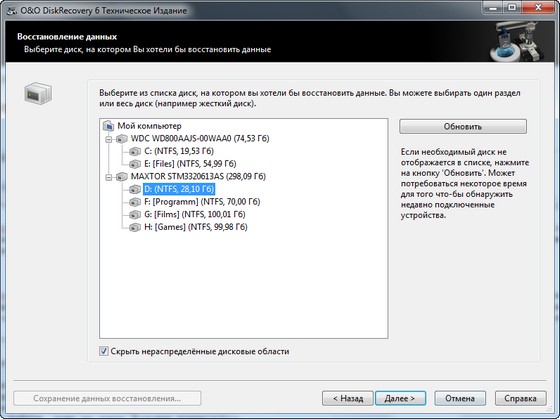
Task: Select 'D: (NTFS, 28,10 Гб)' partition
Action: click(179, 189)
